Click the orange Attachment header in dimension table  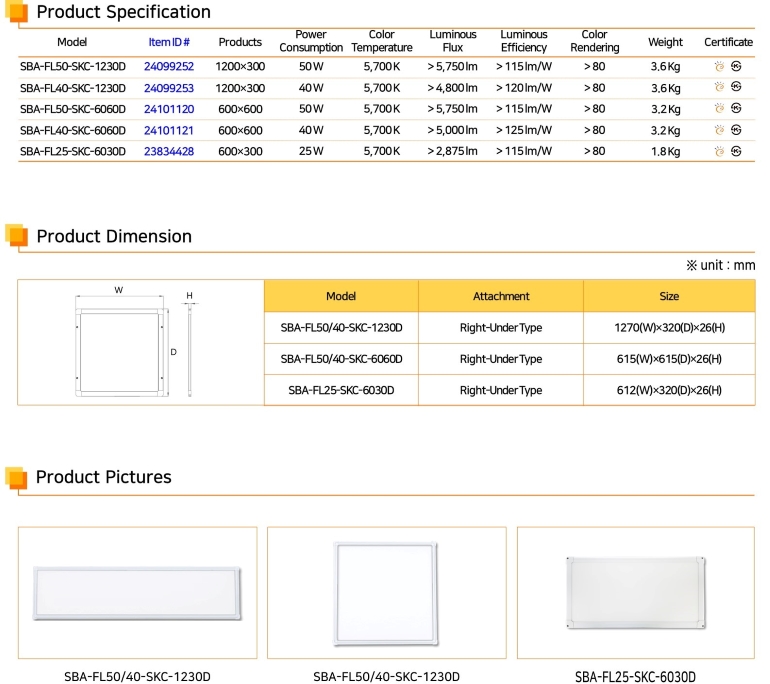click(501, 296)
